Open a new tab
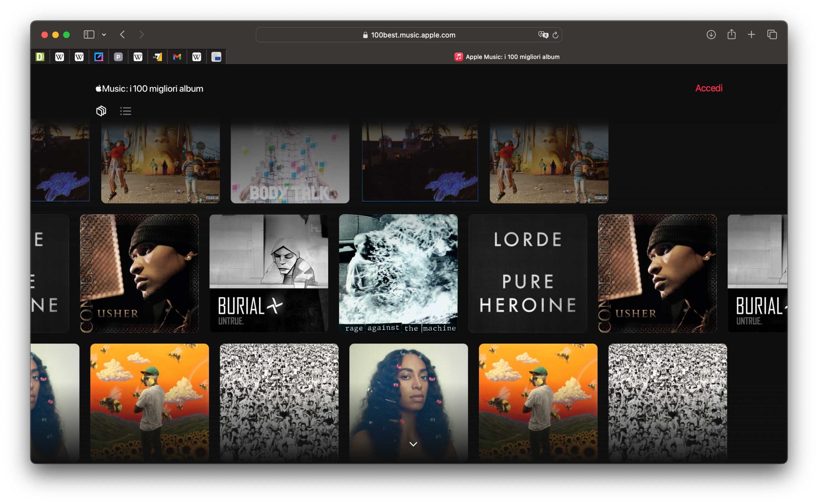Image resolution: width=818 pixels, height=504 pixels. tap(751, 35)
